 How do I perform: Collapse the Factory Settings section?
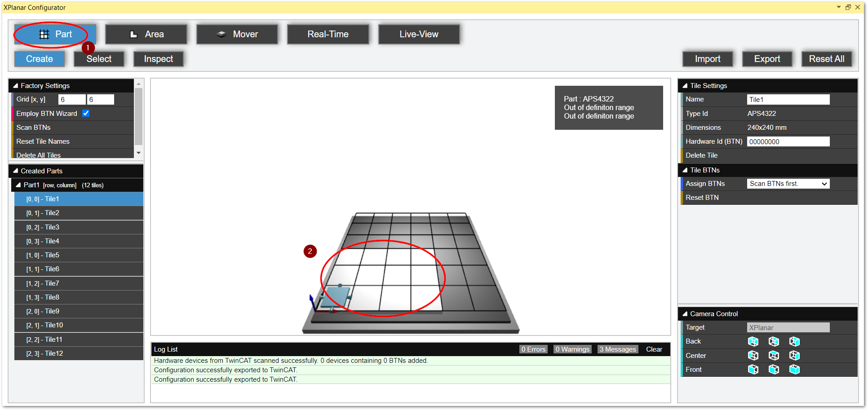(x=16, y=85)
